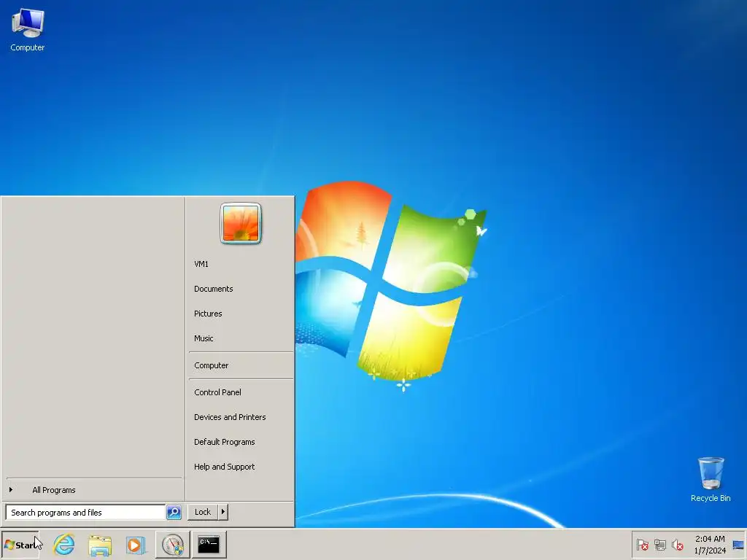Click the muted volume speaker tray icon

(x=678, y=544)
